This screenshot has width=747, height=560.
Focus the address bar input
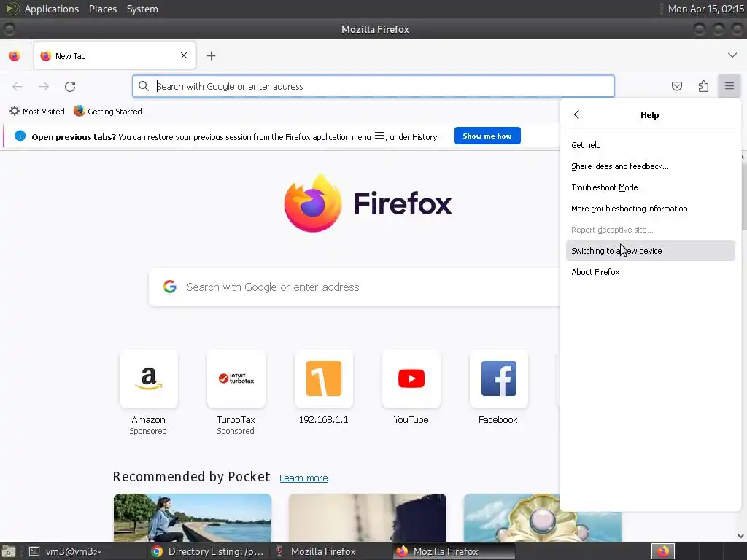tap(373, 86)
